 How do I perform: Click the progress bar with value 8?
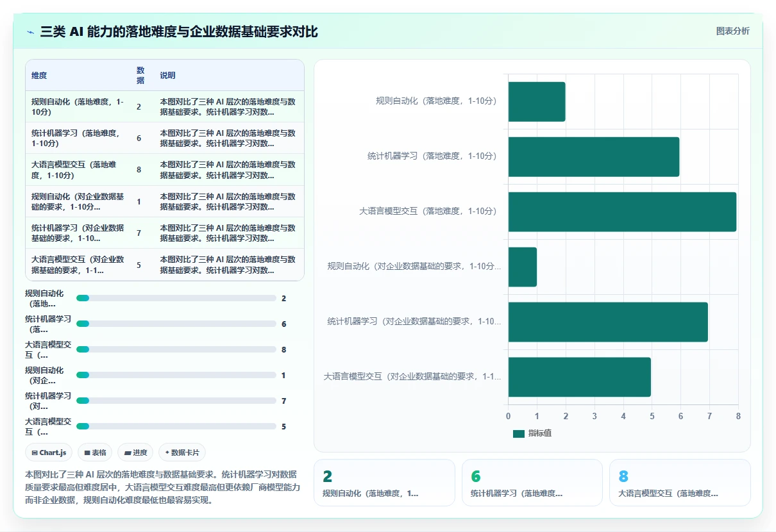coord(176,349)
